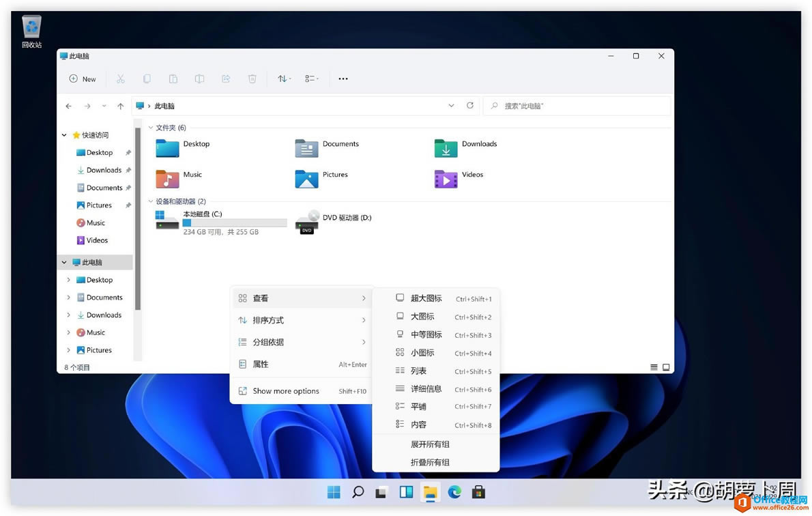812x516 pixels.
Task: Select Videos under 快速访问
Action: (x=92, y=240)
